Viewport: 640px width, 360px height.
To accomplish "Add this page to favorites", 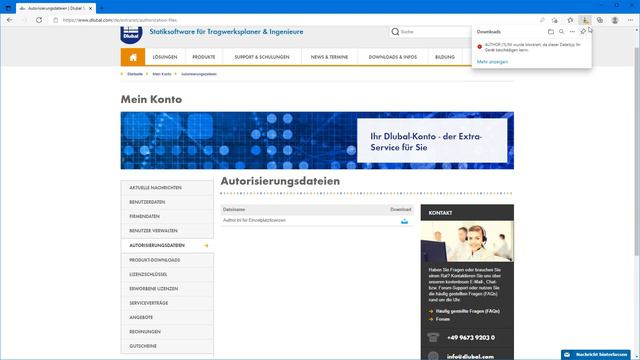I will pos(555,20).
